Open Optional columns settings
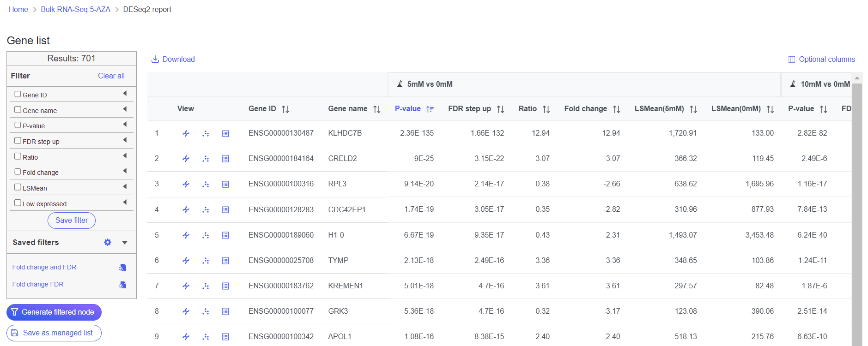The image size is (868, 346). click(x=821, y=60)
